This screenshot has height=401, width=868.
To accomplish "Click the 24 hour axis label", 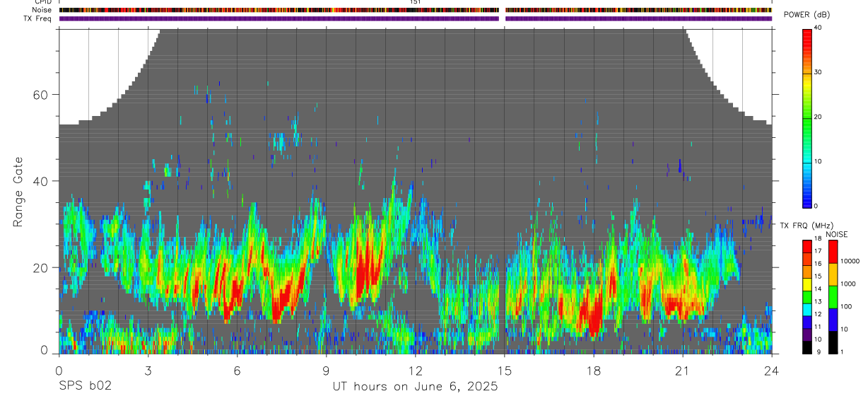I will (772, 370).
